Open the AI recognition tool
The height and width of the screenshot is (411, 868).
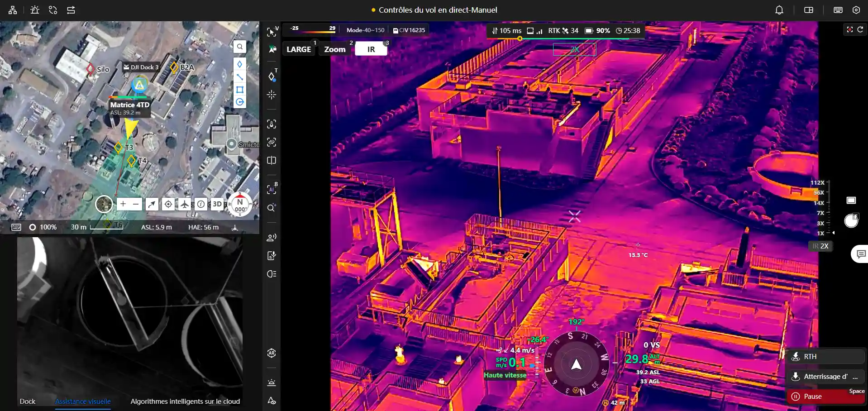point(272,189)
